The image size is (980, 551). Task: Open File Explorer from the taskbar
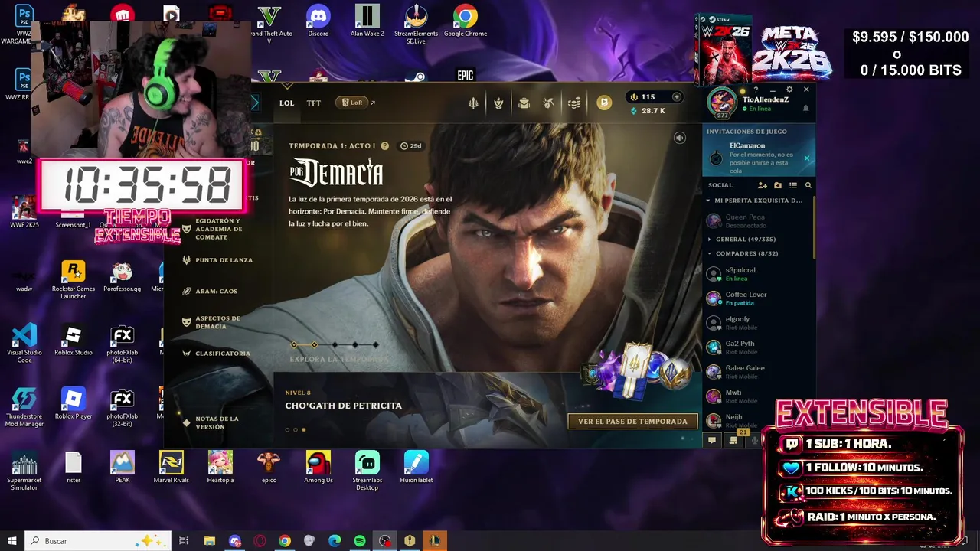pyautogui.click(x=209, y=541)
